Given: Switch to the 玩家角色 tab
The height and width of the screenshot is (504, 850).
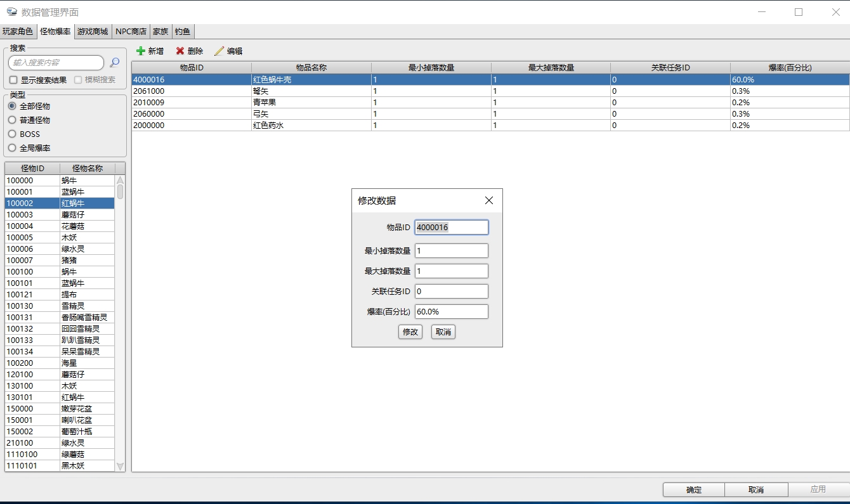Looking at the screenshot, I should (18, 31).
